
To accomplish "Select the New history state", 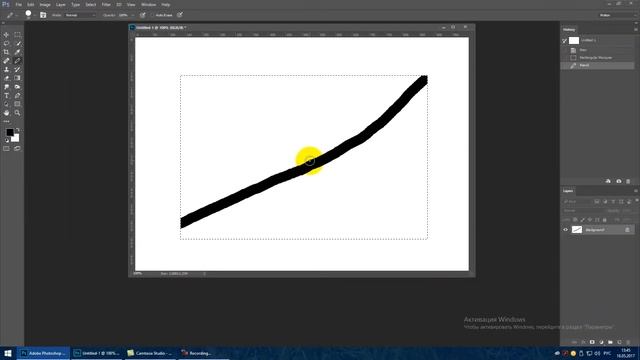I will (598, 50).
